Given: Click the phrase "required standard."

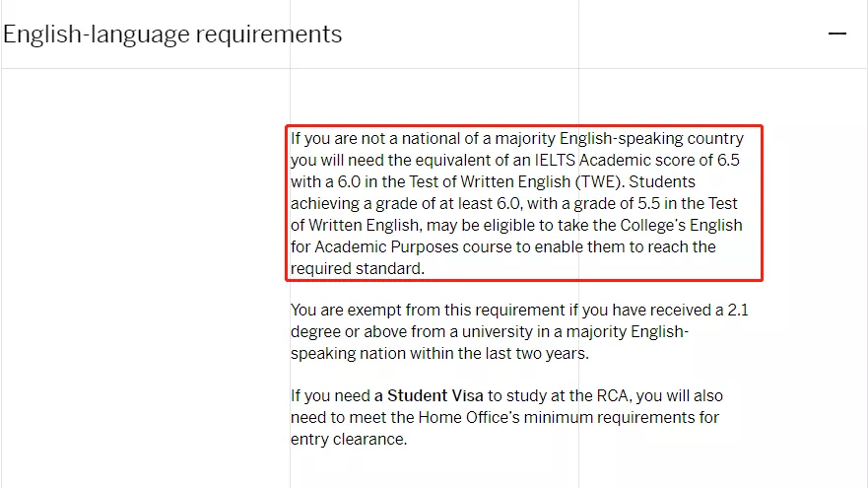Looking at the screenshot, I should click(x=356, y=268).
